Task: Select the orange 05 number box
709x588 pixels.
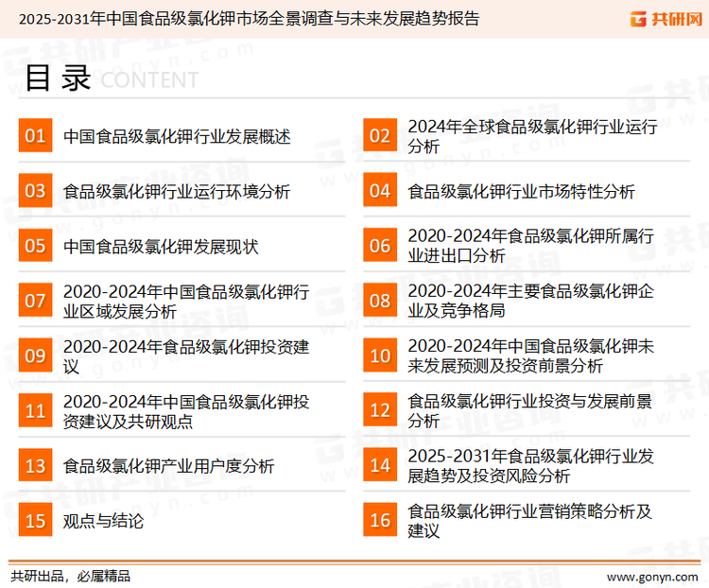Action: pyautogui.click(x=35, y=246)
